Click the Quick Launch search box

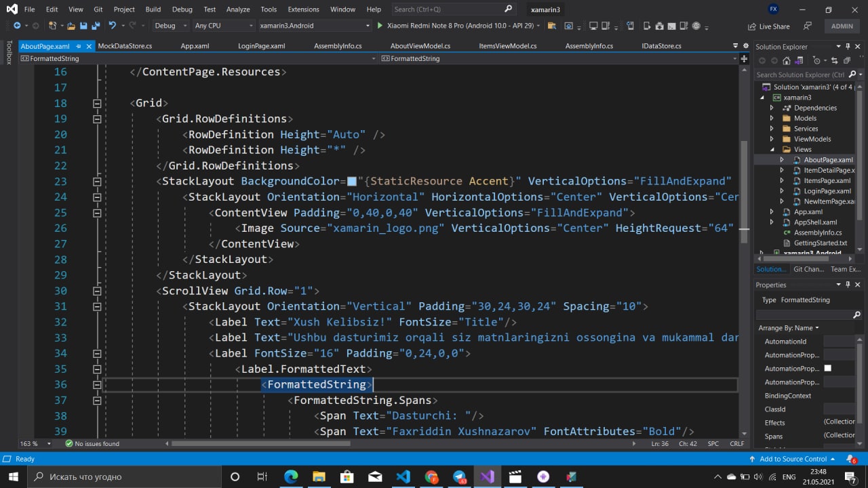coord(453,9)
